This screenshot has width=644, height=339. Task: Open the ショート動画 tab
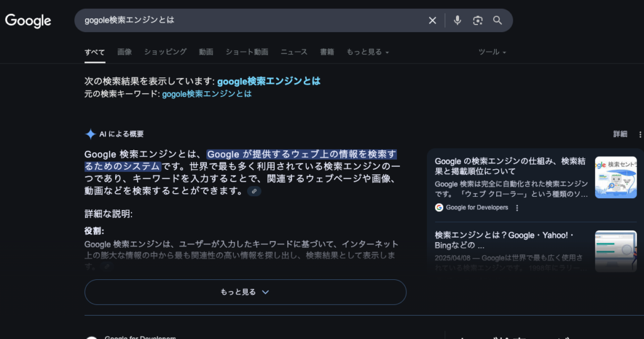(x=247, y=52)
